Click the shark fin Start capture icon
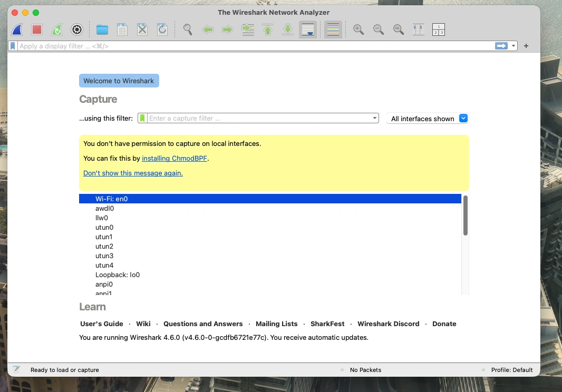Screen dimensions: 562x392 click(x=17, y=30)
